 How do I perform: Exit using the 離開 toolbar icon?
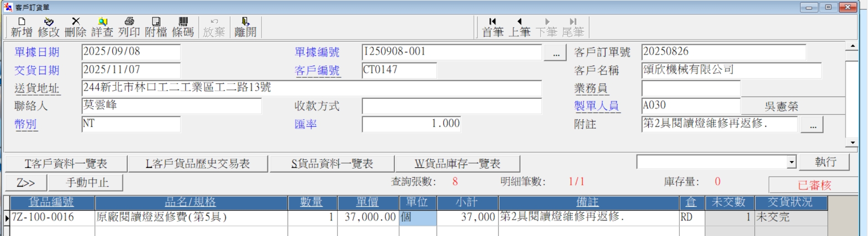point(245,27)
